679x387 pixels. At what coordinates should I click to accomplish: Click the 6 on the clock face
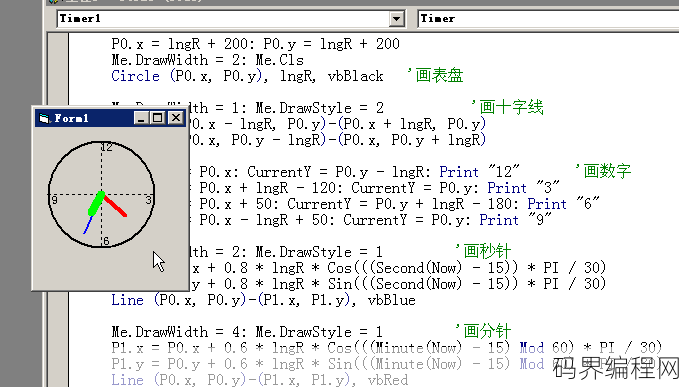[106, 241]
